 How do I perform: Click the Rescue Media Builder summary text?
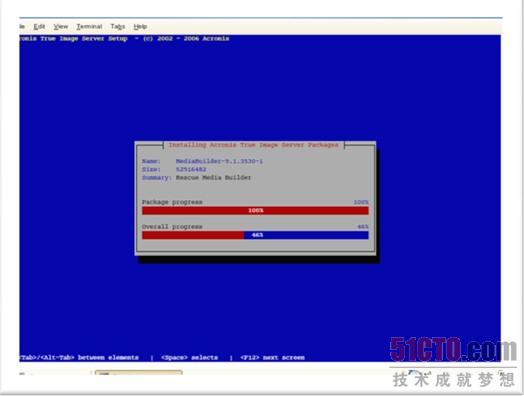[213, 177]
